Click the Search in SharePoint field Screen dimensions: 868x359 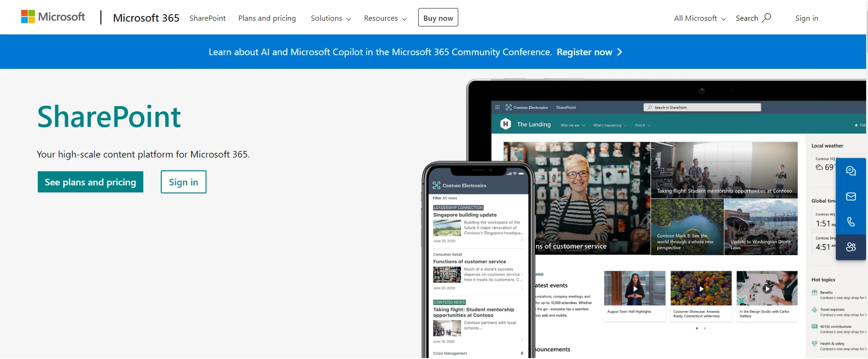point(702,108)
